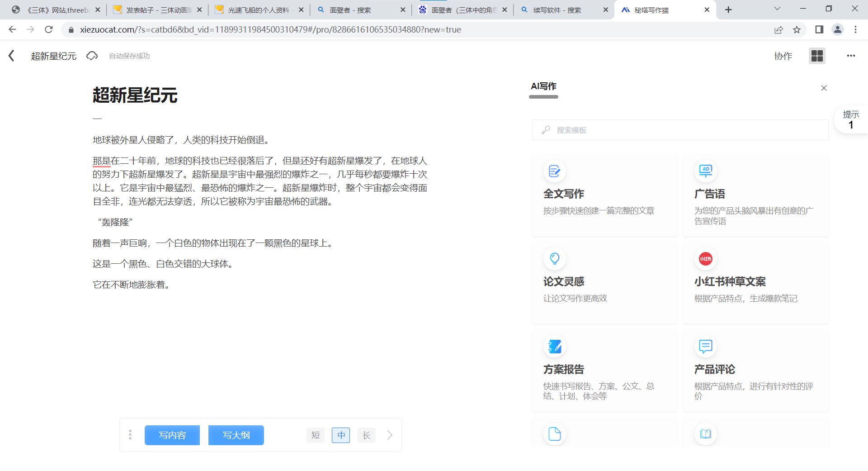Open the Chrome menu dots
Viewport: 868px width, 471px height.
(x=855, y=29)
